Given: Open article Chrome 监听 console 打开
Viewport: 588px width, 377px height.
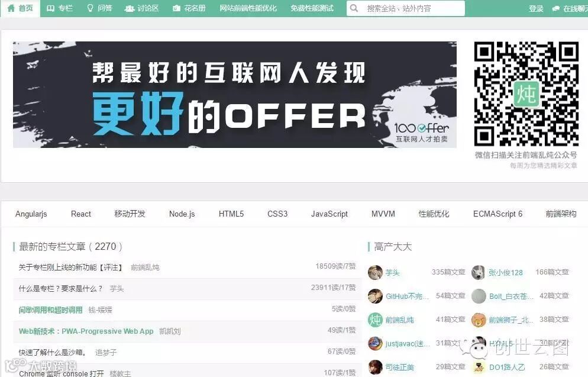Looking at the screenshot, I should click(x=61, y=373).
